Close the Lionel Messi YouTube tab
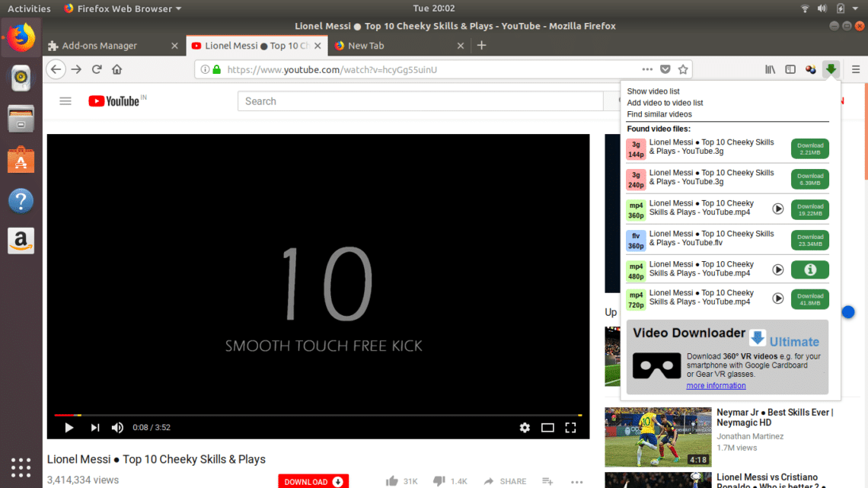 pos(318,46)
